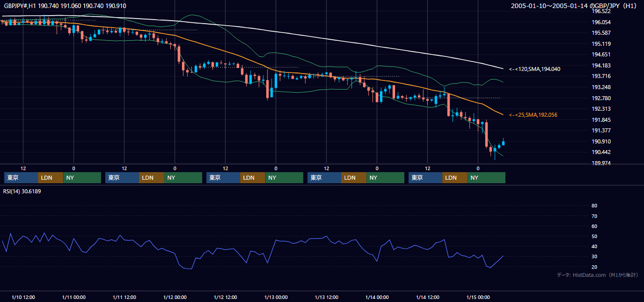Click the RSI scale value 70

click(594, 216)
